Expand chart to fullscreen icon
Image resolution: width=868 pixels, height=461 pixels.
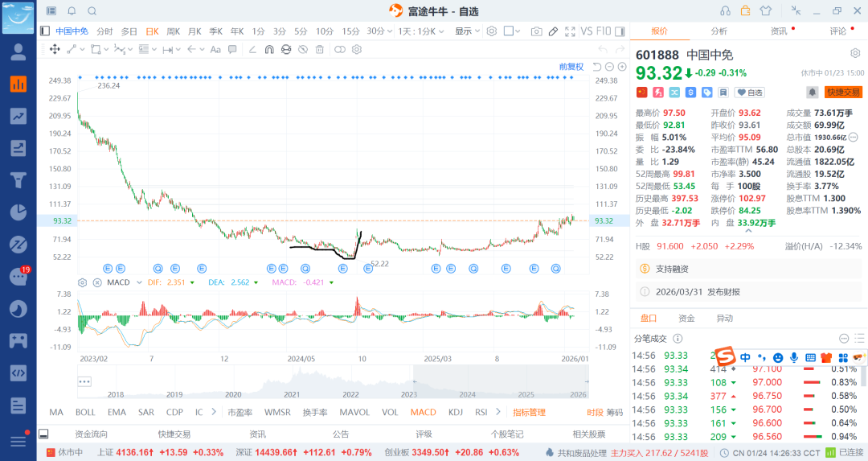point(570,31)
